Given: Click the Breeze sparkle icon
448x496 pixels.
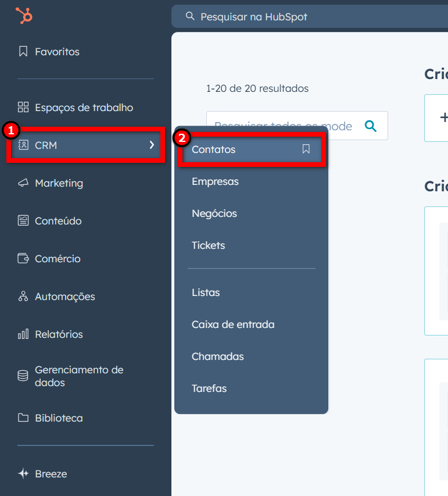Looking at the screenshot, I should click(x=23, y=474).
